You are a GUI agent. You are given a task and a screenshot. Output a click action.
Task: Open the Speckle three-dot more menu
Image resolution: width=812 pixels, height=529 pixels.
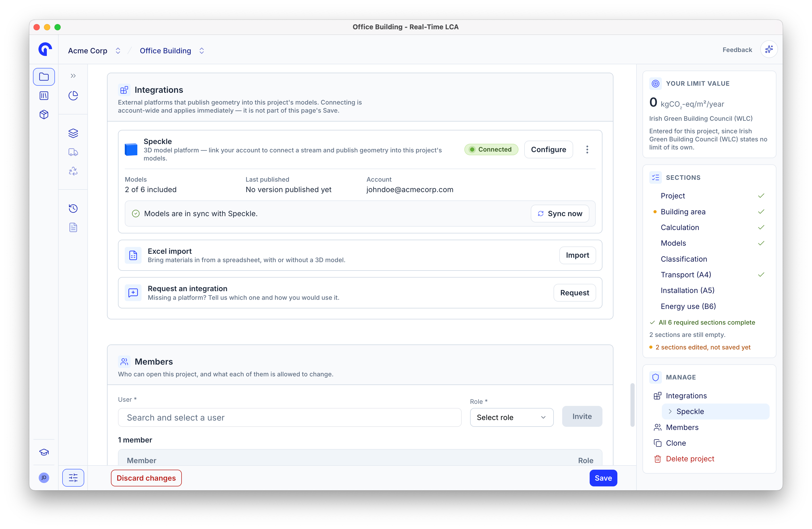point(587,149)
